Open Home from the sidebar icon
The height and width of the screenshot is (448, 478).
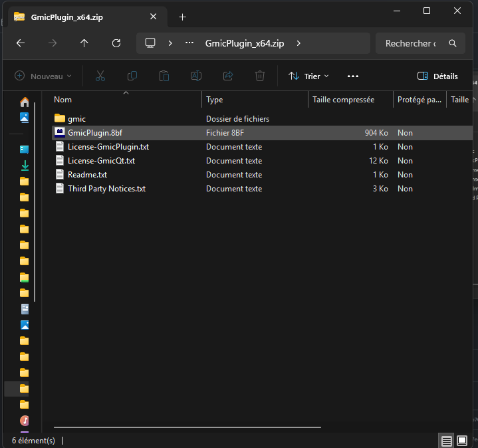(25, 102)
